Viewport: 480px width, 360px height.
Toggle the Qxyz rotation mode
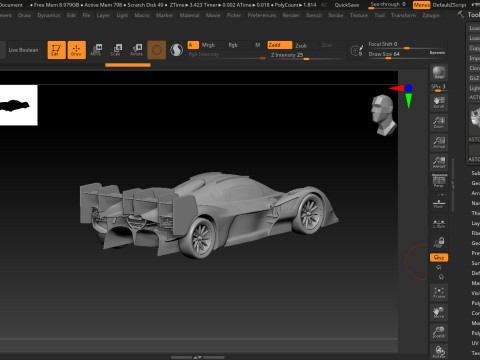(x=439, y=257)
